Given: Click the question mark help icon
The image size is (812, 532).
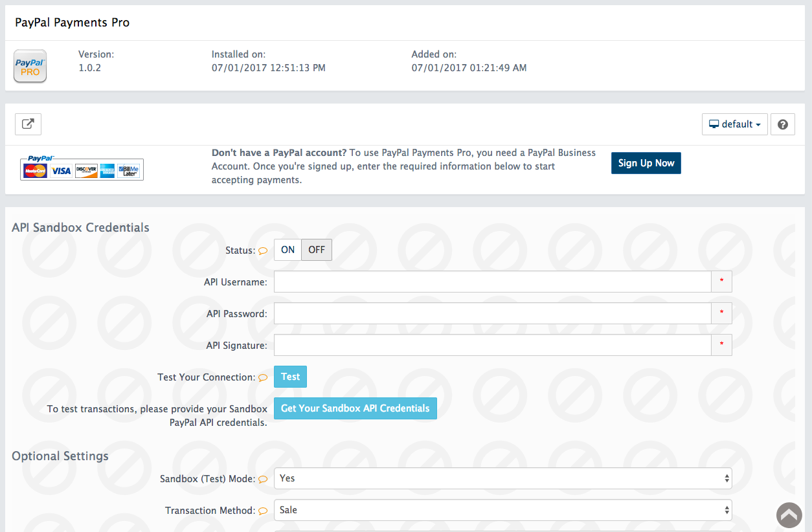Looking at the screenshot, I should [782, 124].
